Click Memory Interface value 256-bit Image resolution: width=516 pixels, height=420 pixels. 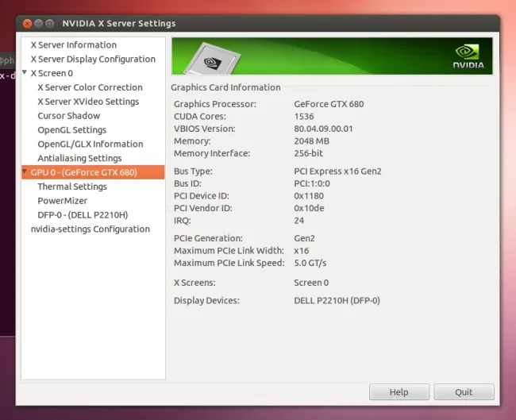point(308,153)
